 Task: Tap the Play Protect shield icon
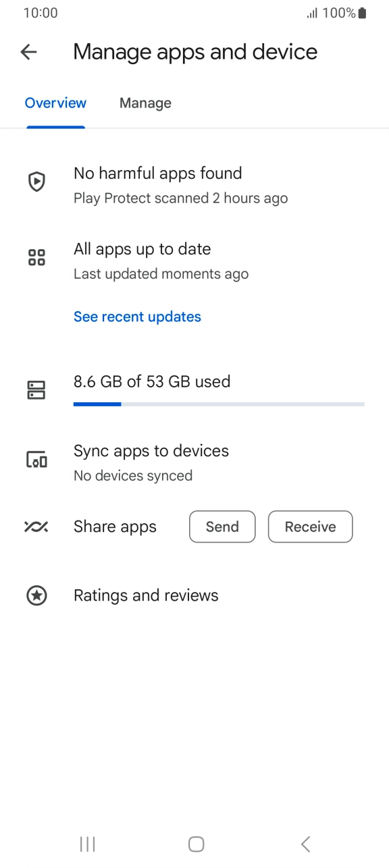(x=36, y=182)
